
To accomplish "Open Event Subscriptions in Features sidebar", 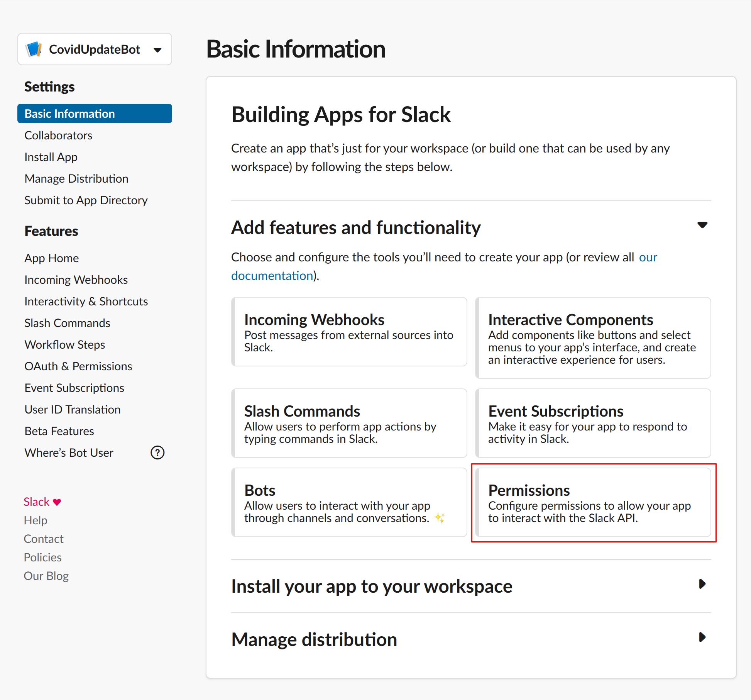I will (x=74, y=388).
